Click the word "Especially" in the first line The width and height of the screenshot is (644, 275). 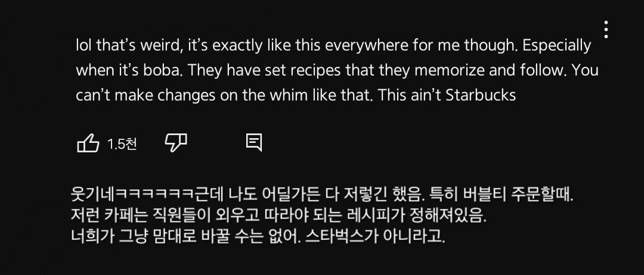pyautogui.click(x=556, y=45)
